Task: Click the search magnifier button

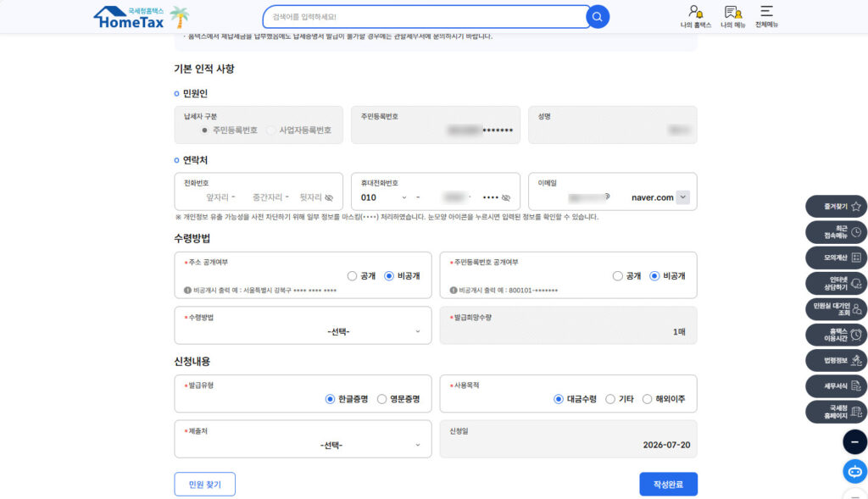Action: 598,17
